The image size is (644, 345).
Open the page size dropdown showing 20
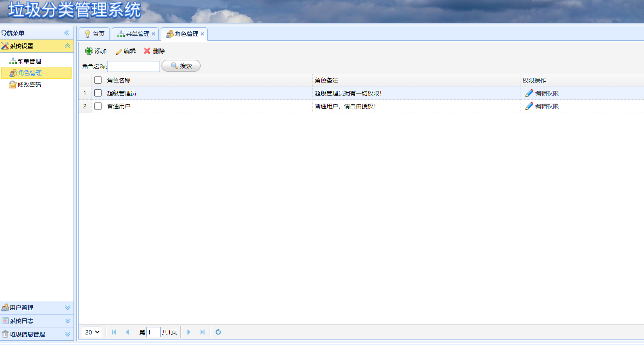tap(92, 332)
